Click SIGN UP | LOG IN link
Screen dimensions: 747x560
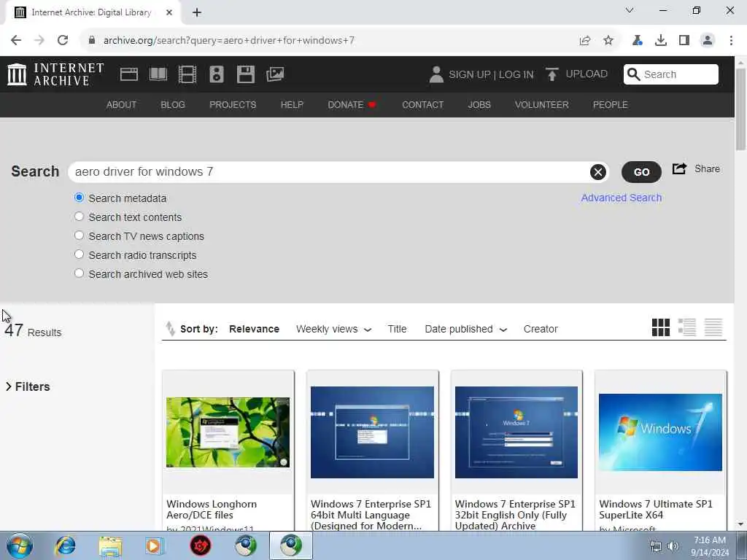click(491, 75)
